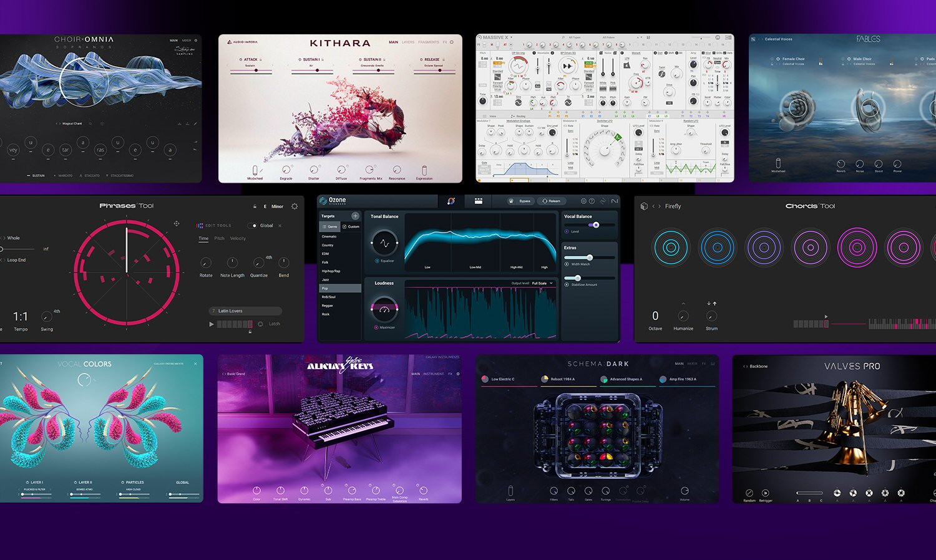Toggle Bypass in Ozone header
Viewport: 936px width, 560px height.
point(520,201)
